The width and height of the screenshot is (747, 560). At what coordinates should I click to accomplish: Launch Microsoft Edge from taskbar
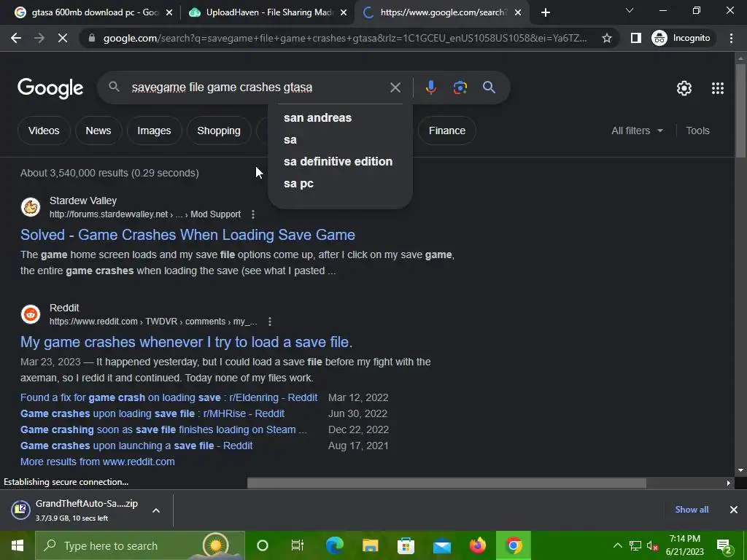click(x=334, y=545)
